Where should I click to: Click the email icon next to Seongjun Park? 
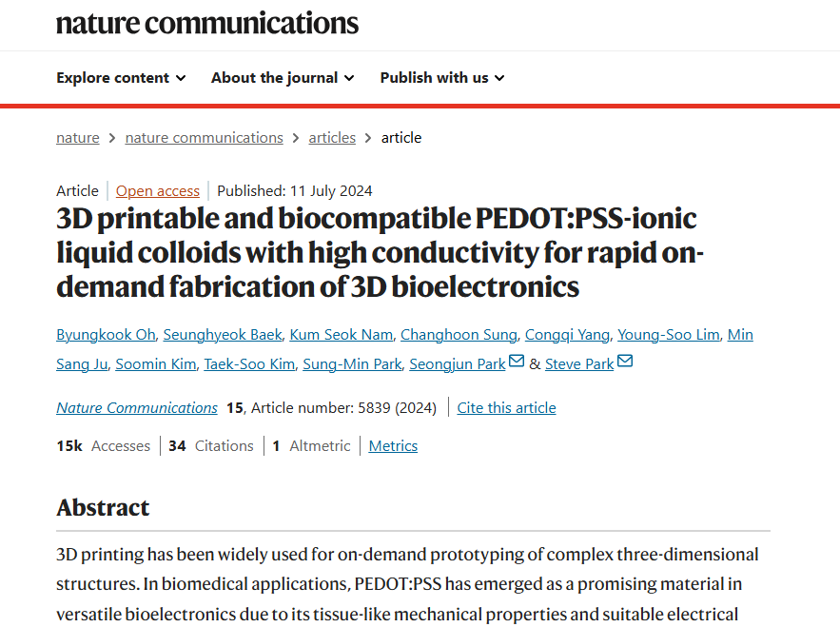click(x=517, y=362)
